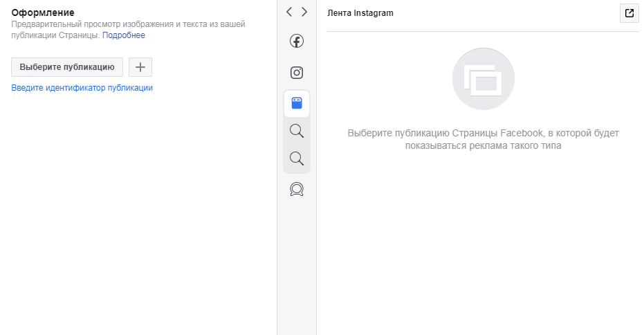Follow the 'Подробнее' link
644x335 pixels.
(x=124, y=35)
